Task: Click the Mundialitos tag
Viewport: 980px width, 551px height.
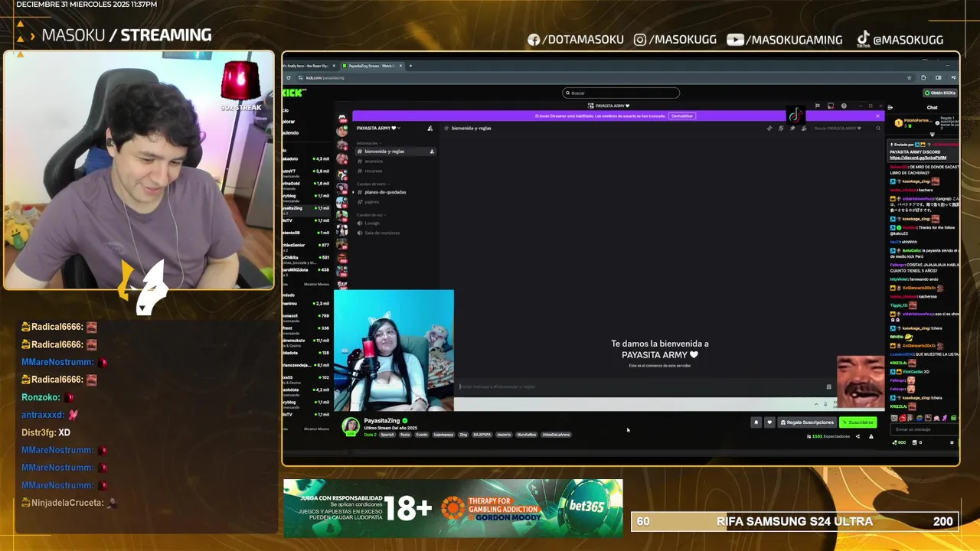Action: click(527, 435)
